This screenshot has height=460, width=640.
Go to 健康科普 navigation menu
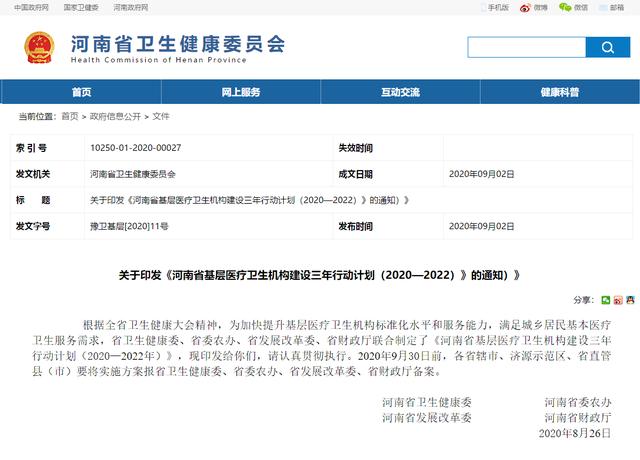(559, 92)
